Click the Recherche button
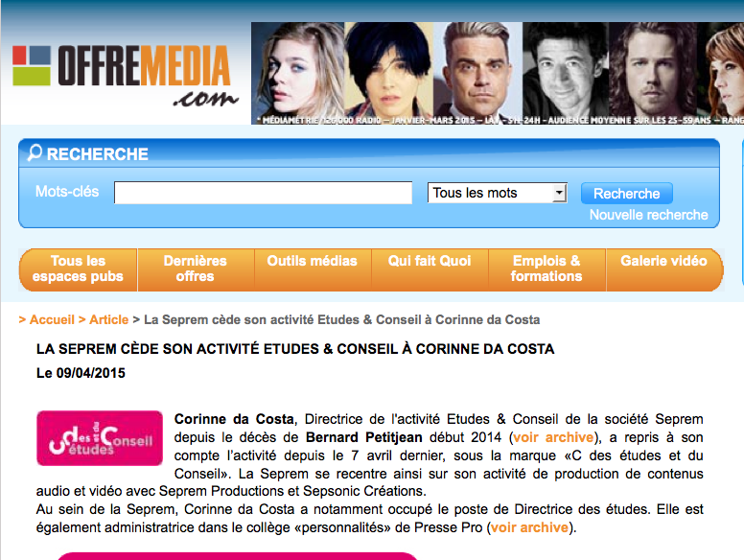The height and width of the screenshot is (560, 744). point(626,193)
